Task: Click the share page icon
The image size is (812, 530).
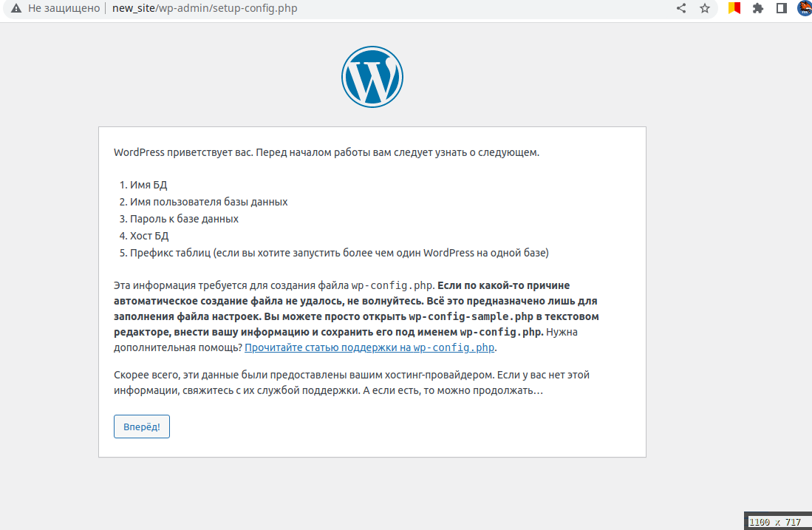Action: (x=681, y=9)
